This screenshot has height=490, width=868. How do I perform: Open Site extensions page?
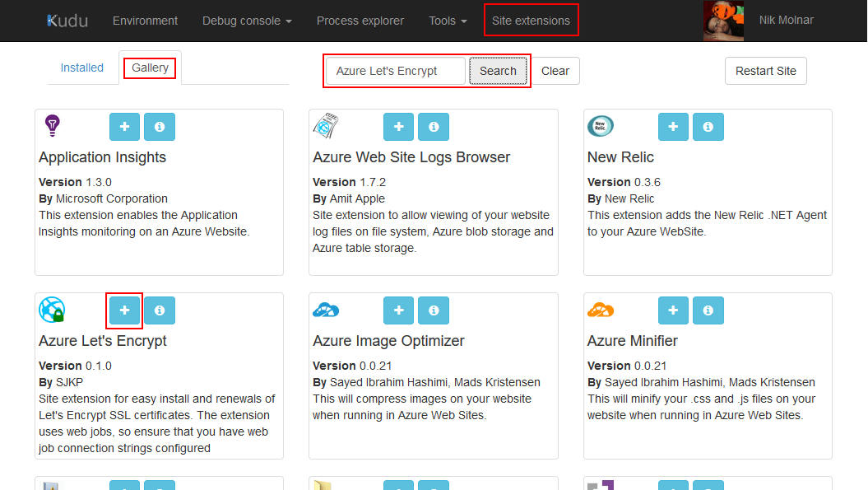(x=531, y=21)
